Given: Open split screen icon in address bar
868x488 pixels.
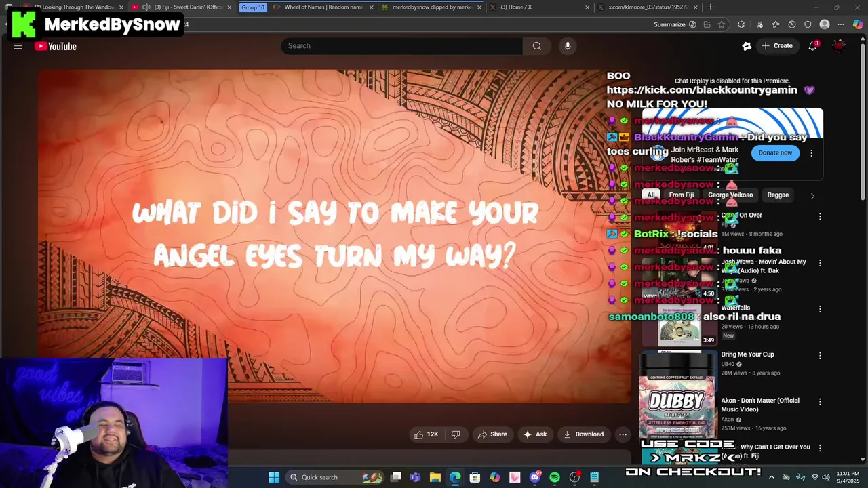Looking at the screenshot, I should pyautogui.click(x=707, y=24).
